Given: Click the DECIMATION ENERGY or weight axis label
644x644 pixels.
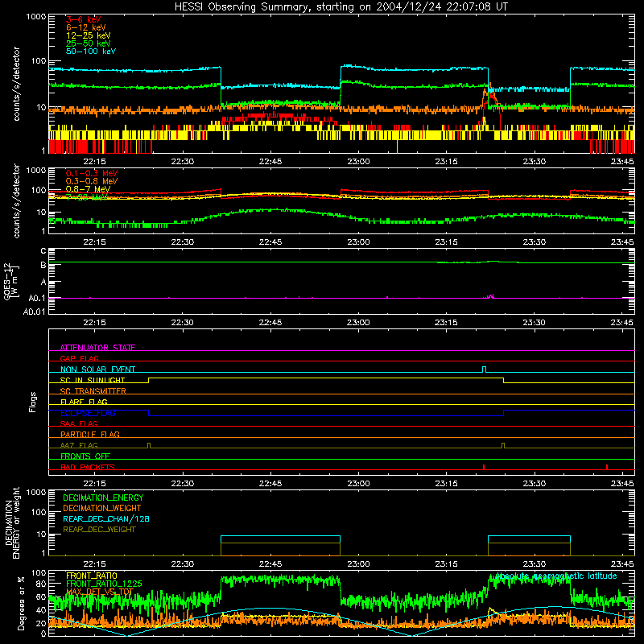Looking at the screenshot, I should pyautogui.click(x=12, y=522).
